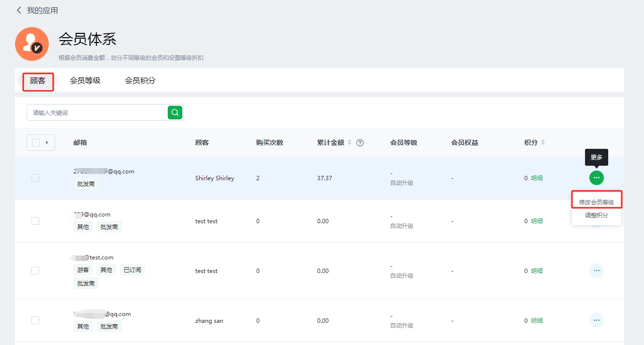This screenshot has width=644, height=345.
Task: Open 明细 for zhang san's points
Action: (537, 320)
